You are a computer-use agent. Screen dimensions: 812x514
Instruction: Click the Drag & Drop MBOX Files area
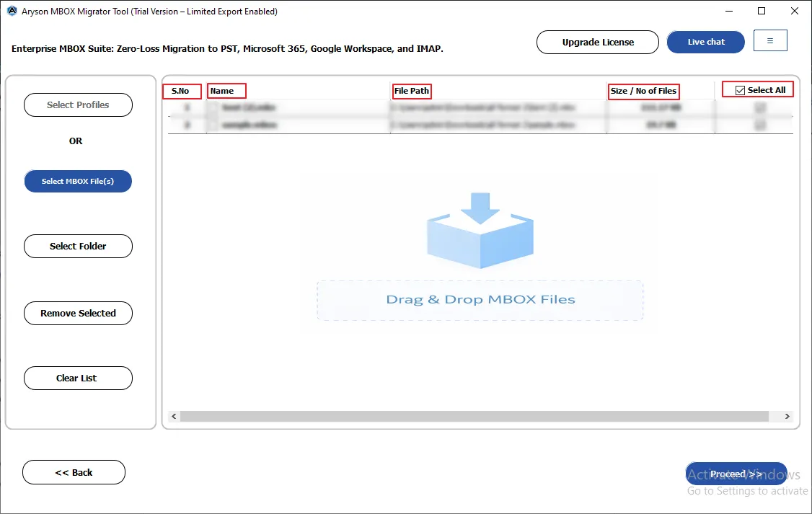480,300
